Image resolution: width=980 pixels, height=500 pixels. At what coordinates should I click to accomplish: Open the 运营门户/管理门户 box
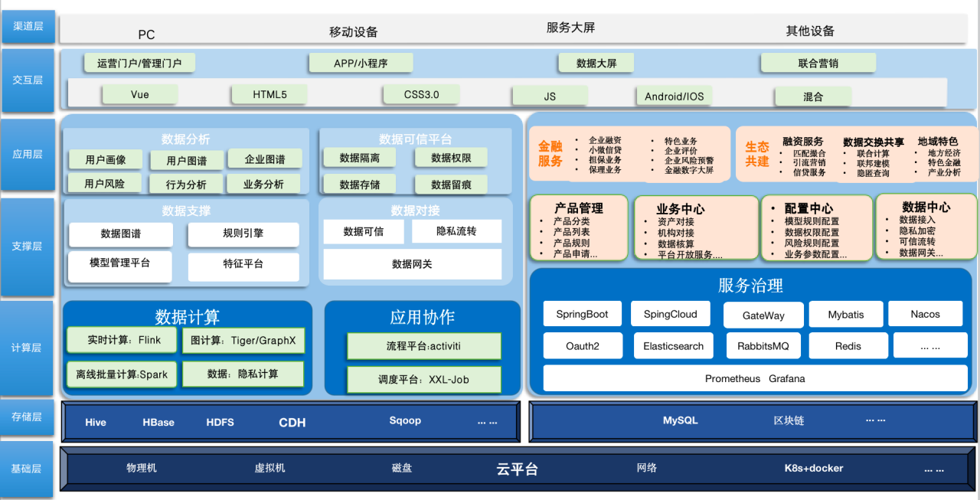tap(139, 64)
